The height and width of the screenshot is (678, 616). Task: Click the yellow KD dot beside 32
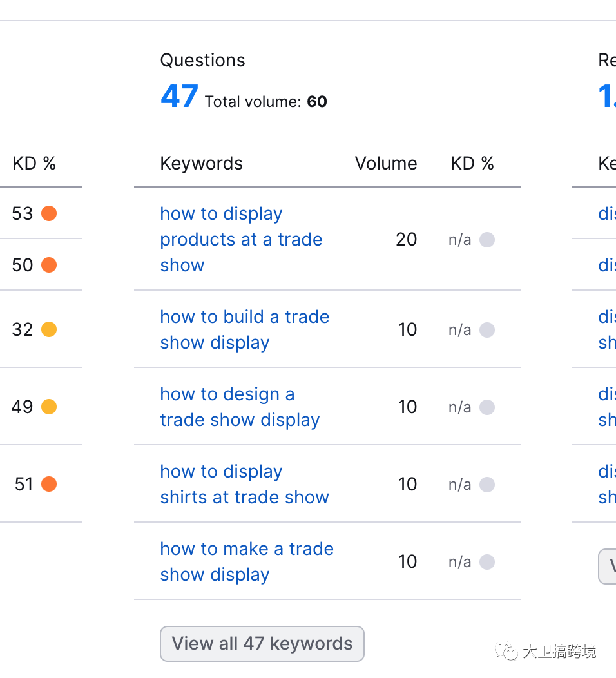click(49, 329)
